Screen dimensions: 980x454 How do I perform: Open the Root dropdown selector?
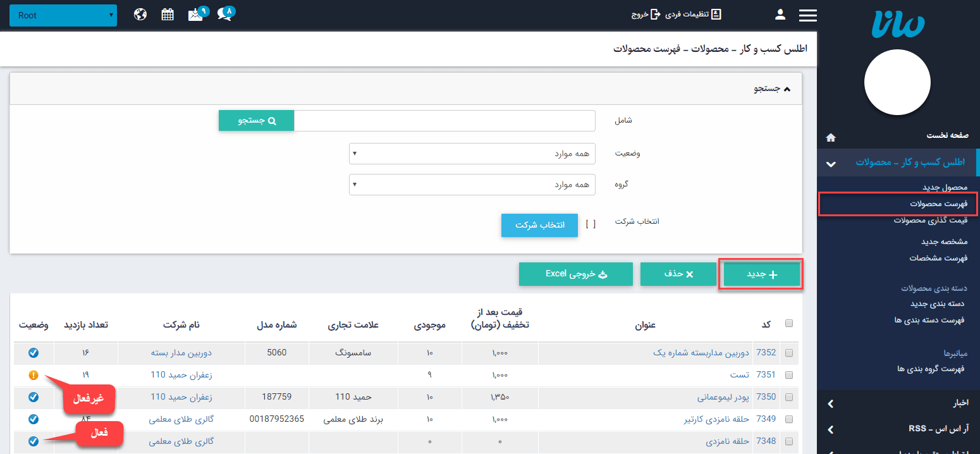(63, 14)
